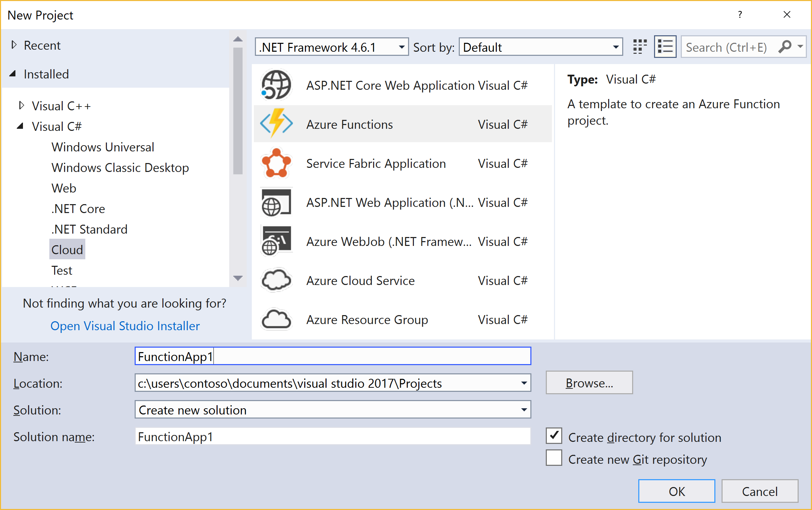Select the .NET Core category
Screen dimensions: 812x510
point(78,209)
